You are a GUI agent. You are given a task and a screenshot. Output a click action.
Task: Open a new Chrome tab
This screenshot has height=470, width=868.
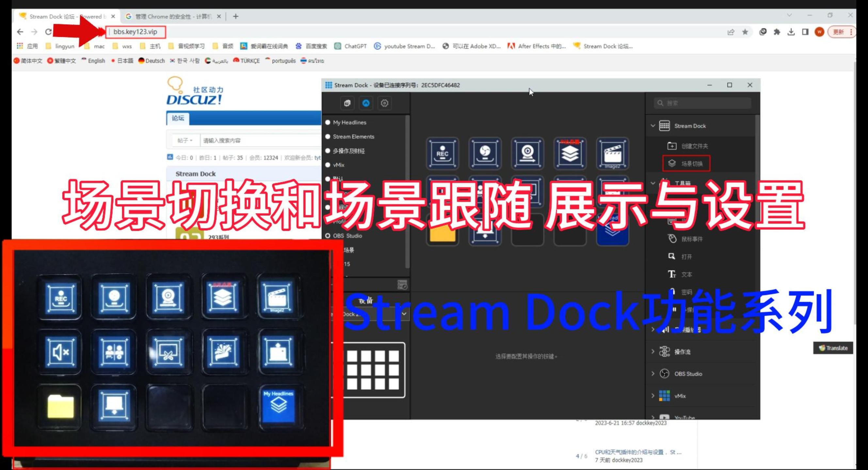pyautogui.click(x=235, y=16)
